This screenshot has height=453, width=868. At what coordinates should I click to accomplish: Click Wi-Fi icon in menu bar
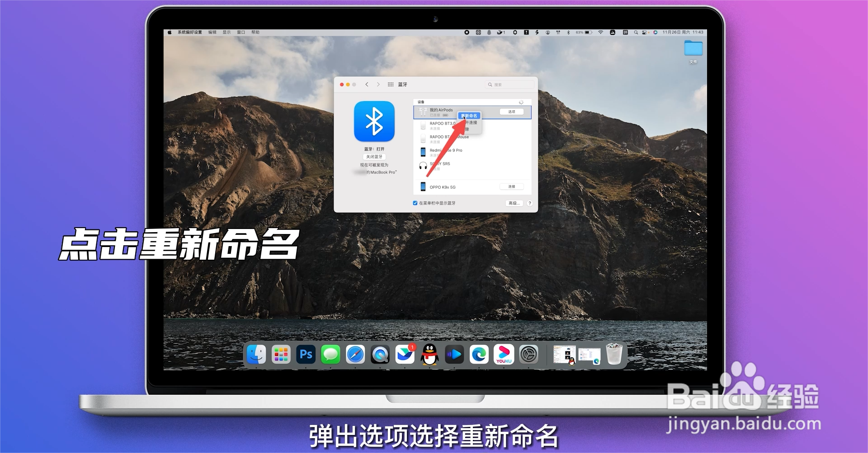[x=600, y=33]
